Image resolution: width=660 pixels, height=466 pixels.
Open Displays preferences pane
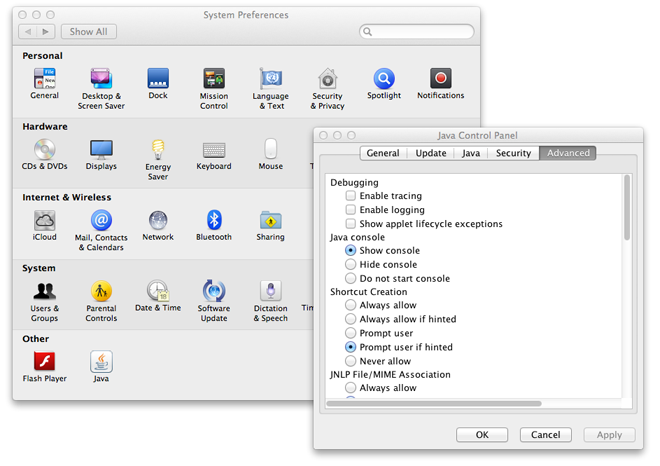(x=101, y=154)
